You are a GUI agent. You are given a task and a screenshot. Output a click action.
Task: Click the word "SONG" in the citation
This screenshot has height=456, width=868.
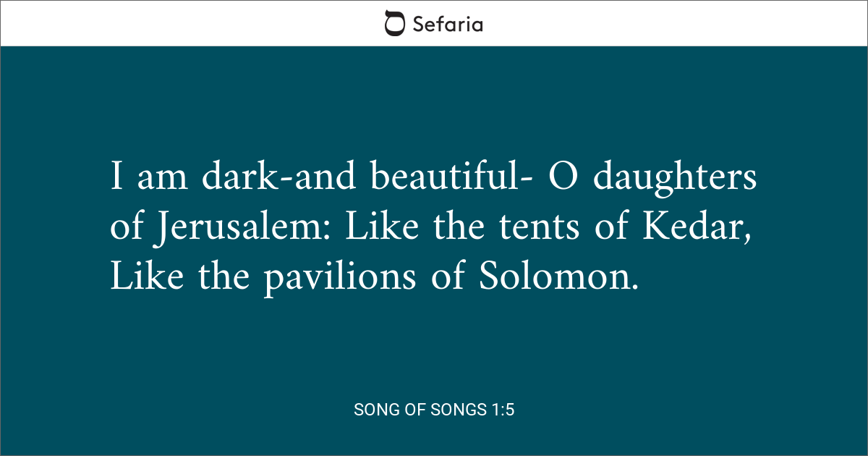point(376,410)
